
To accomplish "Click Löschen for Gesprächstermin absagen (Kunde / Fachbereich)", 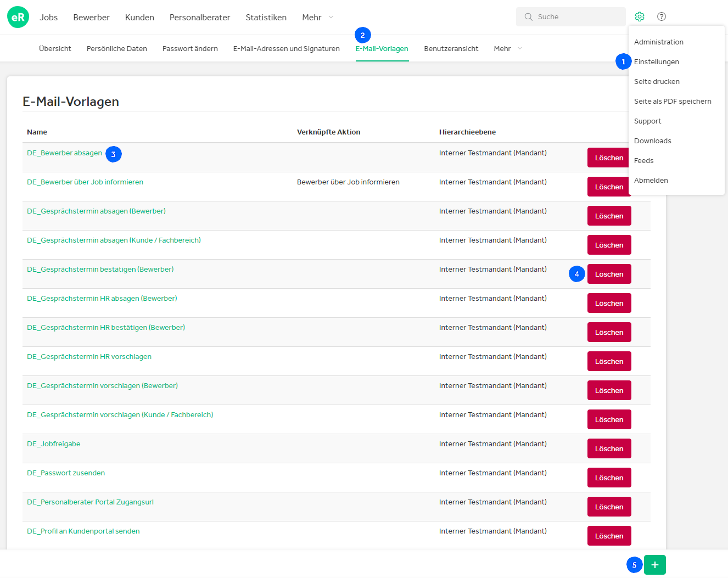I will coord(609,245).
